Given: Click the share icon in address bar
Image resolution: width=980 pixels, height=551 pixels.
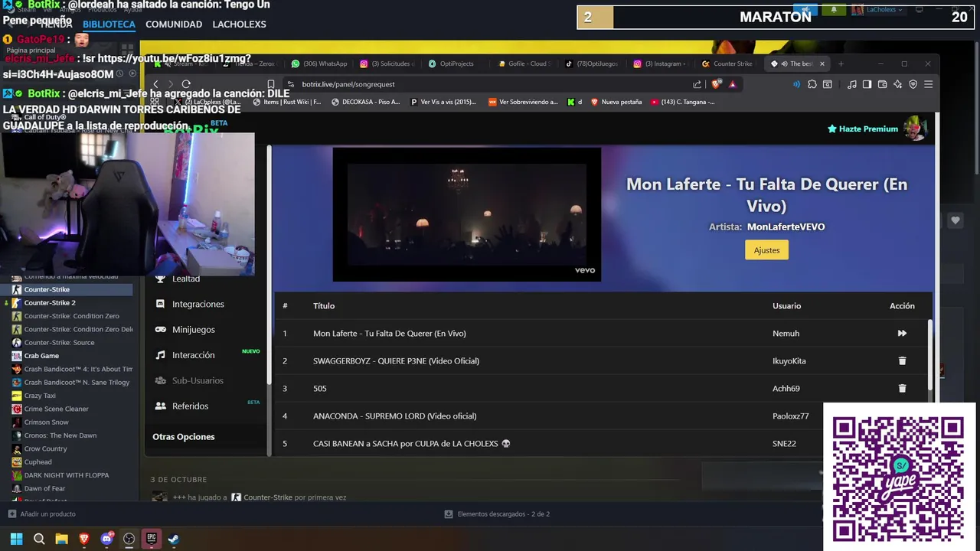Looking at the screenshot, I should tap(697, 84).
